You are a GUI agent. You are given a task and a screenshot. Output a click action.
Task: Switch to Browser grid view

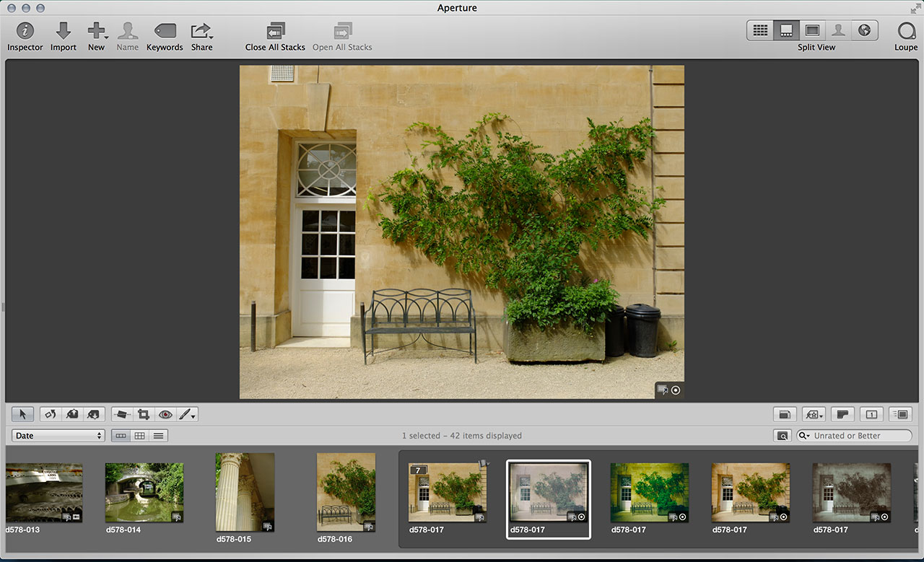pyautogui.click(x=759, y=30)
